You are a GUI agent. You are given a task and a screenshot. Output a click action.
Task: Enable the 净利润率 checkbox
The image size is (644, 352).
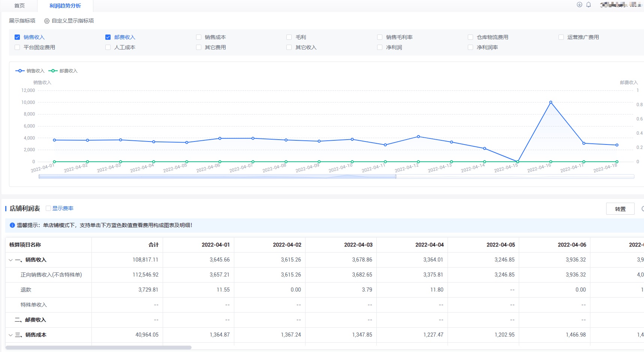pos(470,47)
